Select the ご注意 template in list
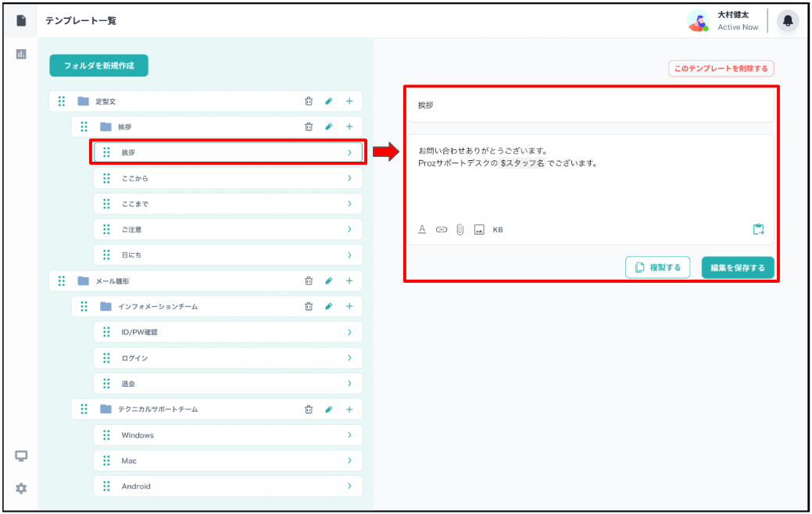812x514 pixels. tap(227, 230)
